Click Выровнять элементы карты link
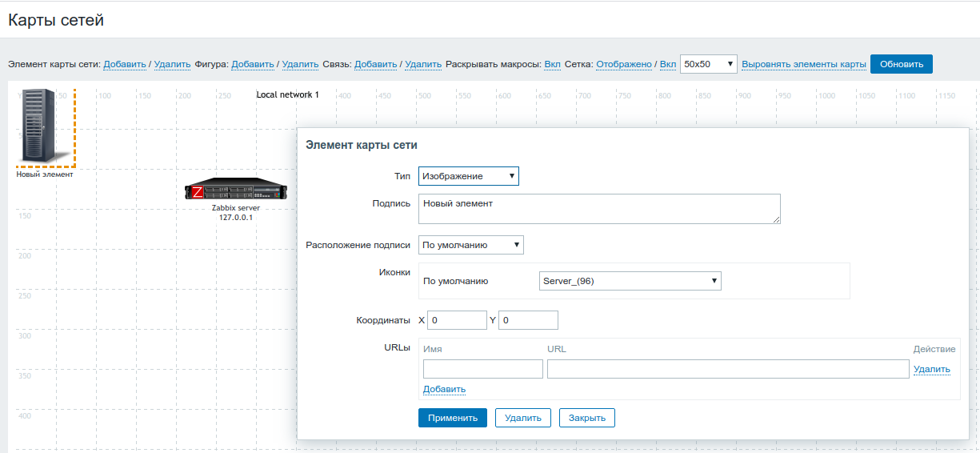 [804, 64]
